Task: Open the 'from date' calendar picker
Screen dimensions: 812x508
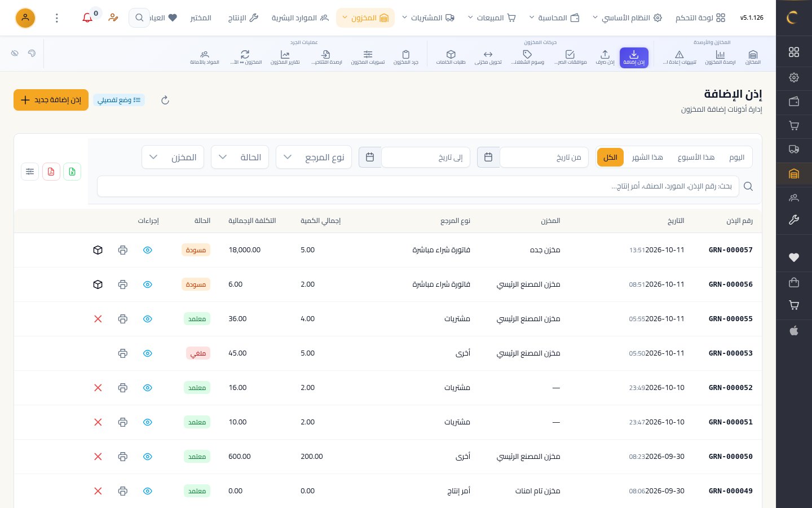Action: (488, 157)
